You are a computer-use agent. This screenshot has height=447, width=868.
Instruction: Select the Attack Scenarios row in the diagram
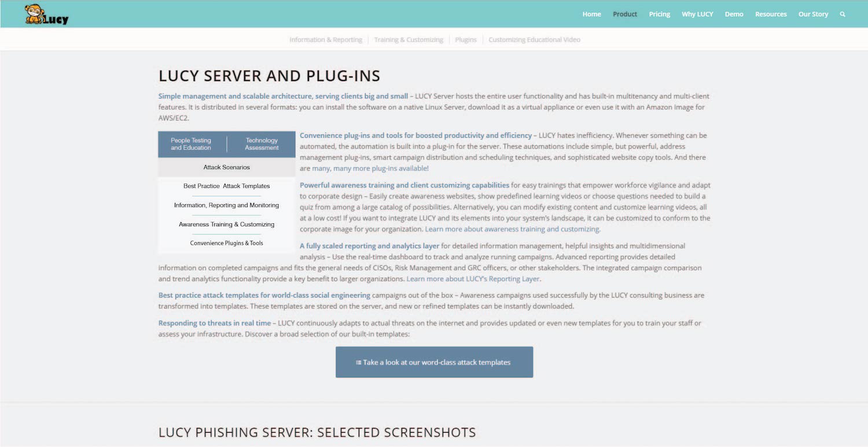(227, 167)
